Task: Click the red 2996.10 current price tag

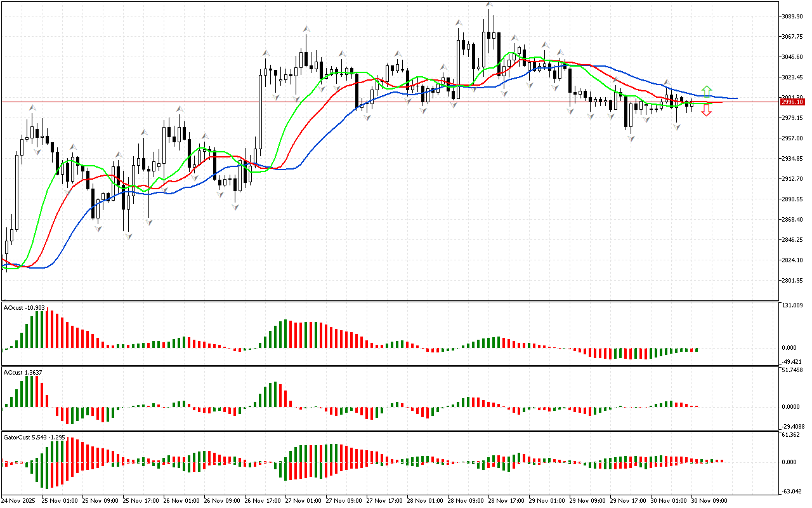Action: coord(793,102)
